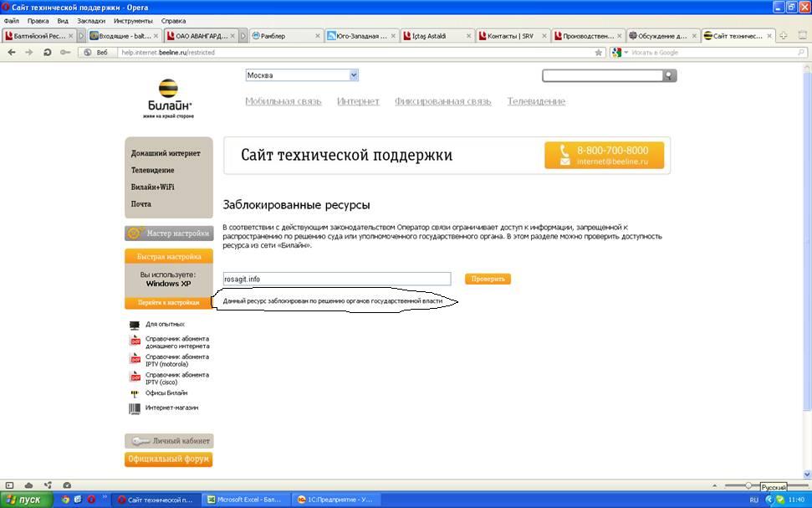Click the antenna icon beside Офисы Билайн

[x=135, y=393]
